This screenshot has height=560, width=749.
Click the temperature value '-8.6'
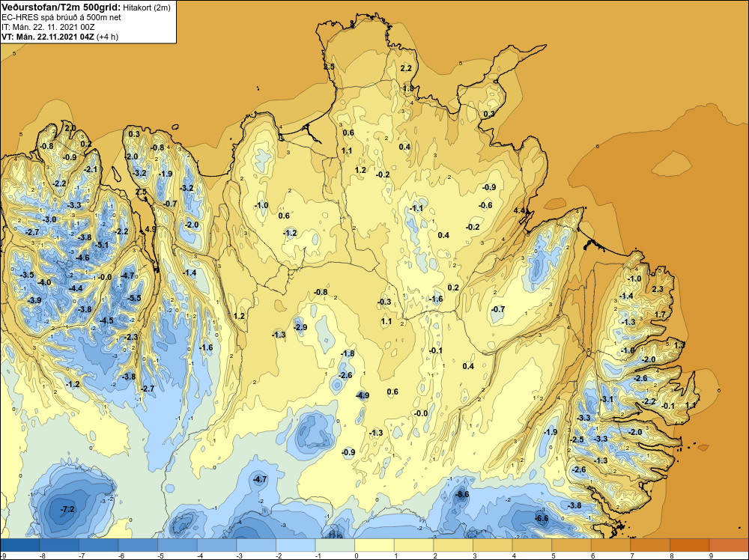(462, 495)
